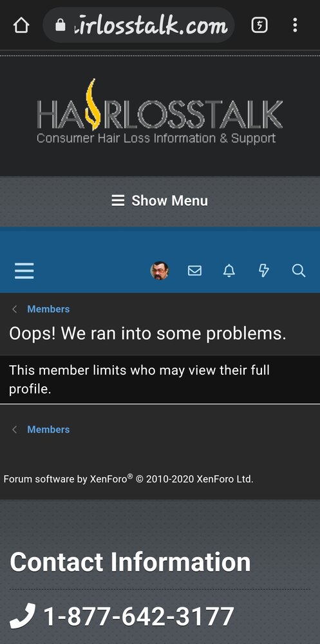Click the HairLossTalk site logo
This screenshot has height=644, width=320.
160,111
